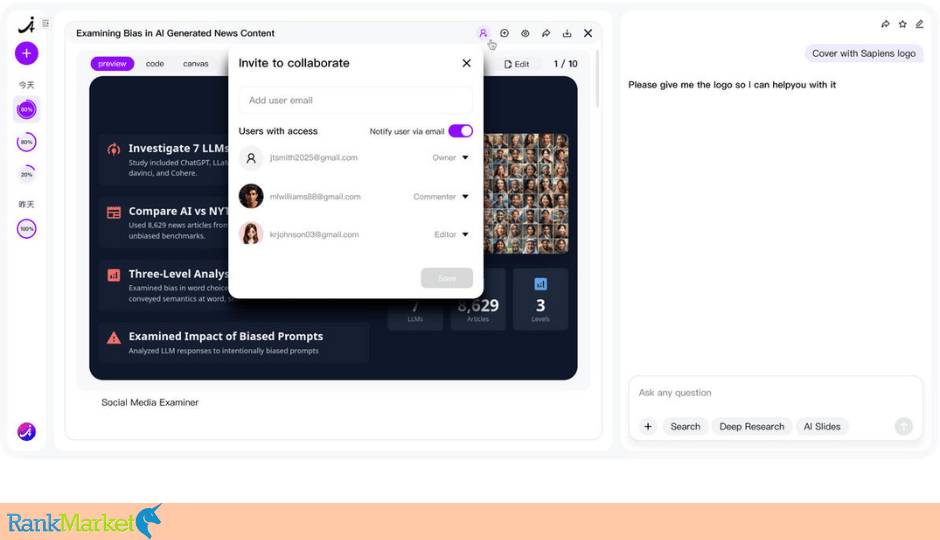Open the first 80% progress task
940x540 pixels.
point(26,110)
